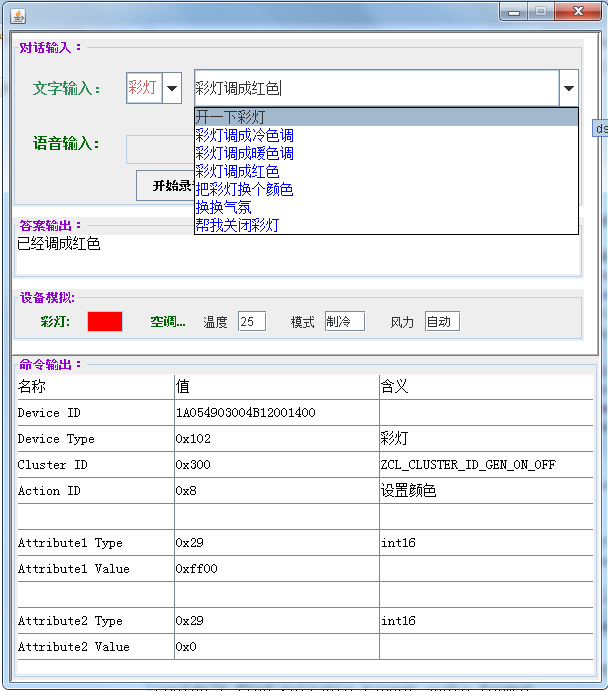
Task: Select the Action ID value 0x8
Action: (277, 490)
